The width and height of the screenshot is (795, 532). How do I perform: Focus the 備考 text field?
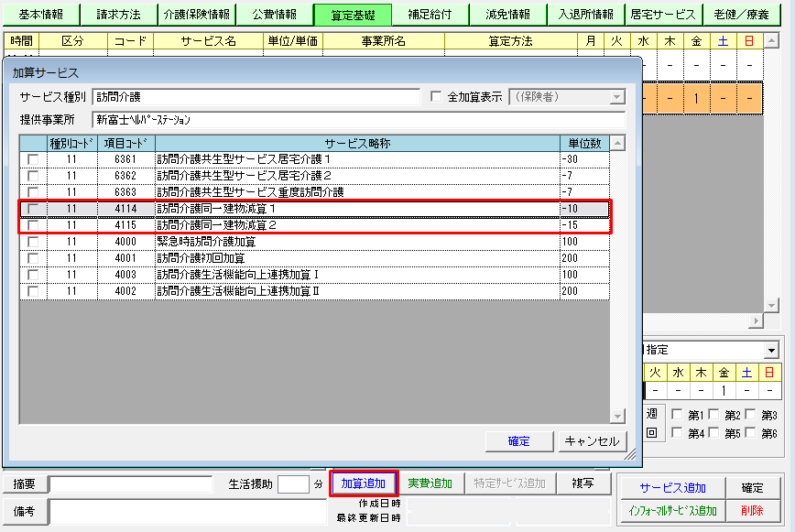(x=188, y=511)
